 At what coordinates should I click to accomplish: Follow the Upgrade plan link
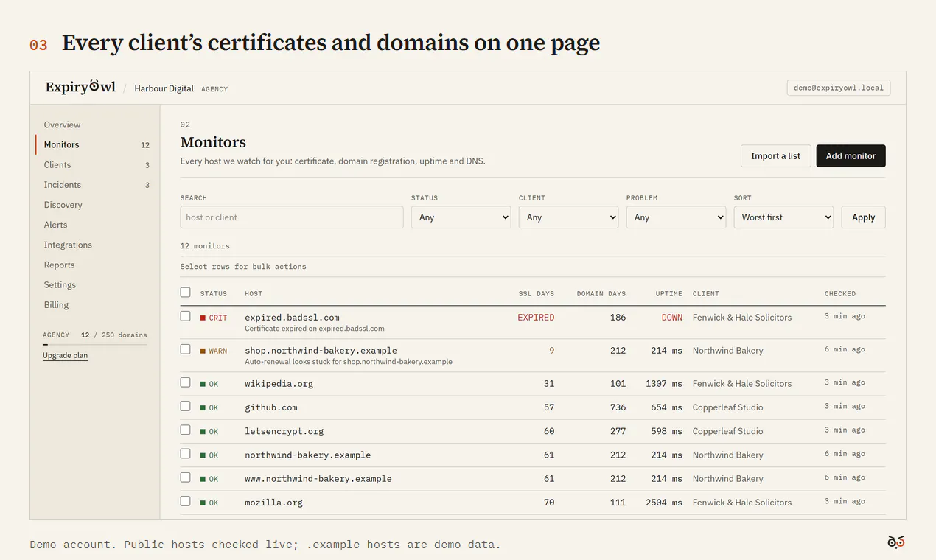pos(65,355)
